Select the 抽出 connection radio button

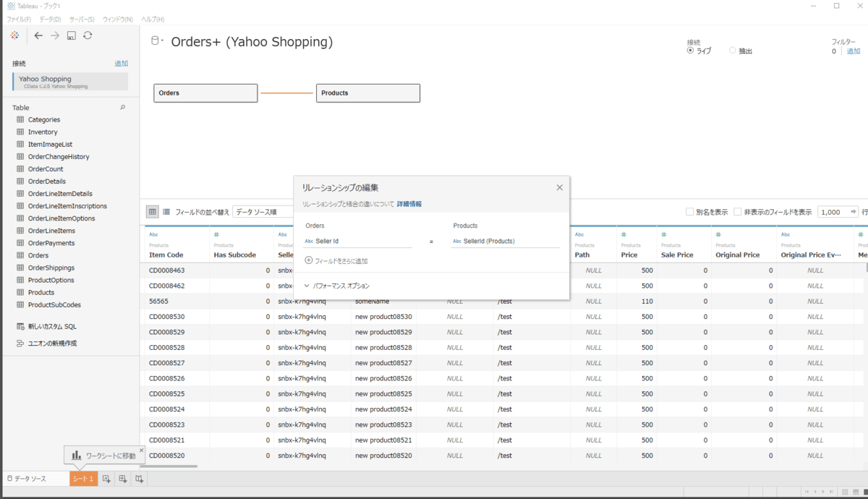click(x=732, y=51)
